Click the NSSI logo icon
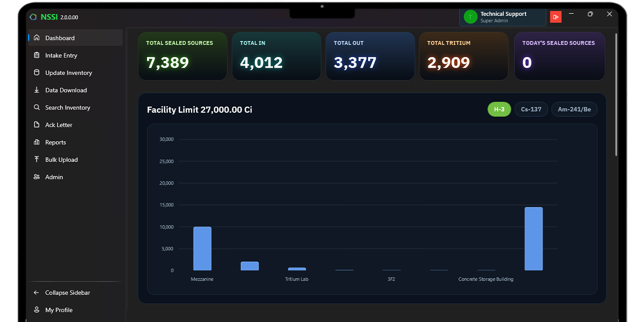This screenshot has width=644, height=322. pyautogui.click(x=33, y=17)
